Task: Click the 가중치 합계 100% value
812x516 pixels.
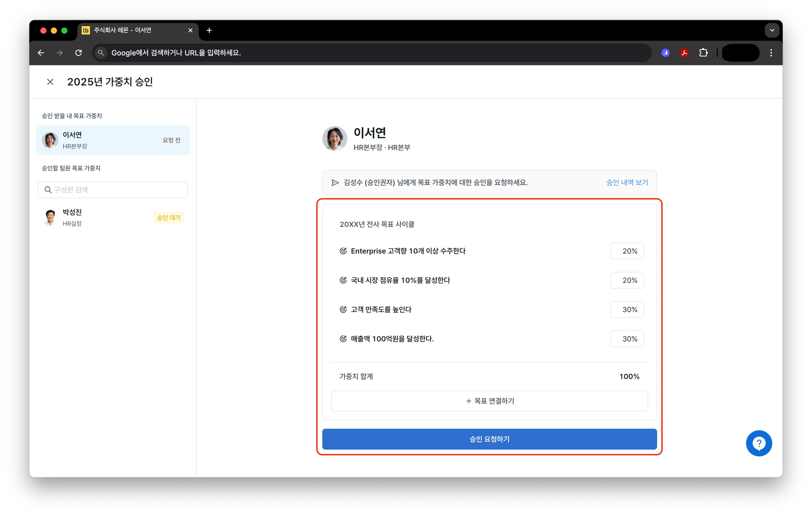Action: point(629,376)
